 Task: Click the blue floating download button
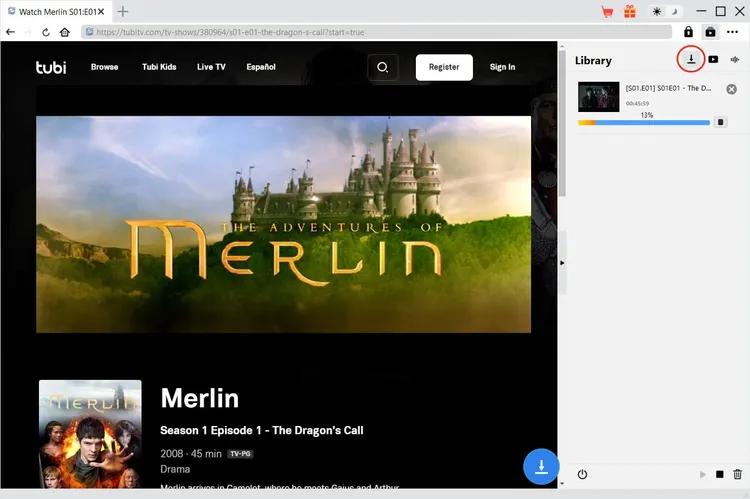(541, 466)
